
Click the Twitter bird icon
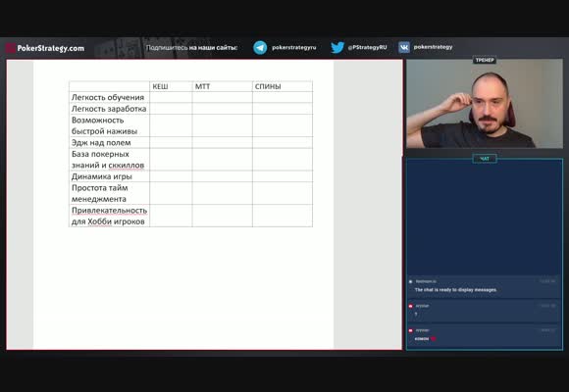point(337,47)
